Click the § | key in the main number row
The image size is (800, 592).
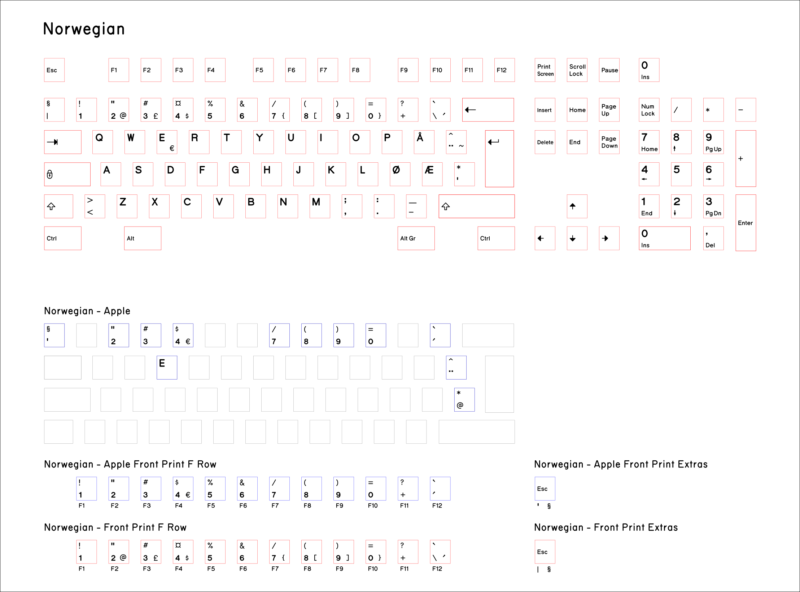click(55, 110)
